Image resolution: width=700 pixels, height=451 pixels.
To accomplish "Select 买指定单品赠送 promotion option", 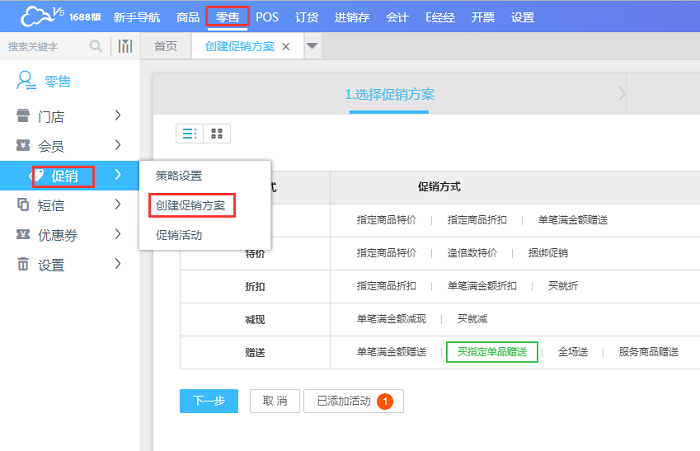I will pyautogui.click(x=492, y=352).
